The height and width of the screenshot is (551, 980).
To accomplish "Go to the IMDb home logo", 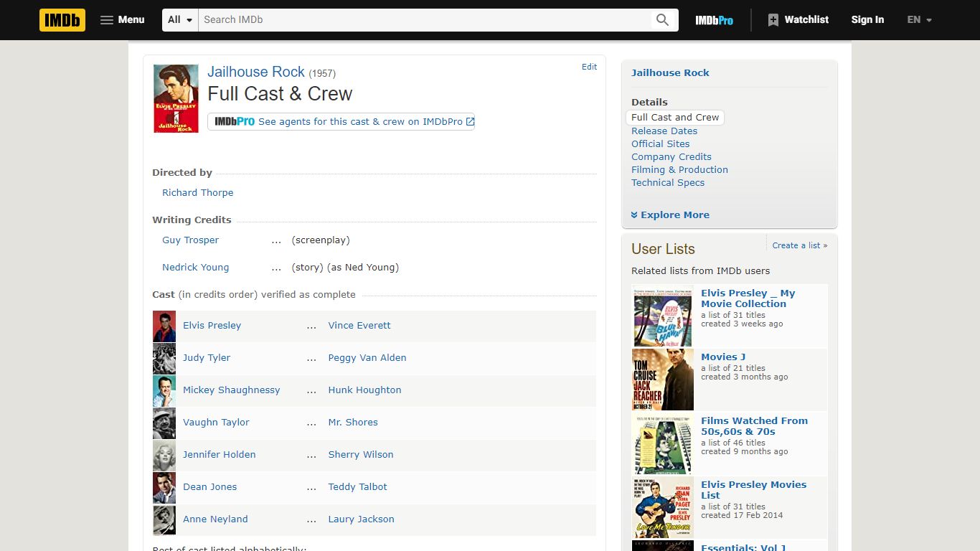I will (x=62, y=20).
